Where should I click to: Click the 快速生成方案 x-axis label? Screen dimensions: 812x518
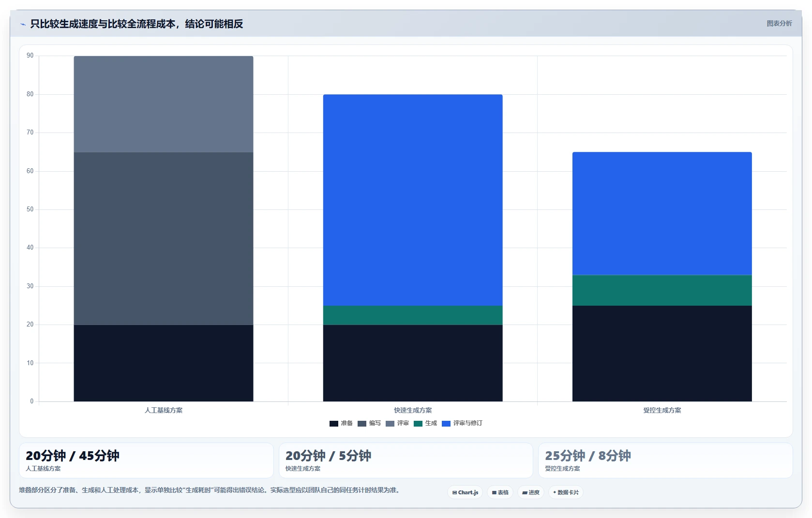pyautogui.click(x=413, y=410)
